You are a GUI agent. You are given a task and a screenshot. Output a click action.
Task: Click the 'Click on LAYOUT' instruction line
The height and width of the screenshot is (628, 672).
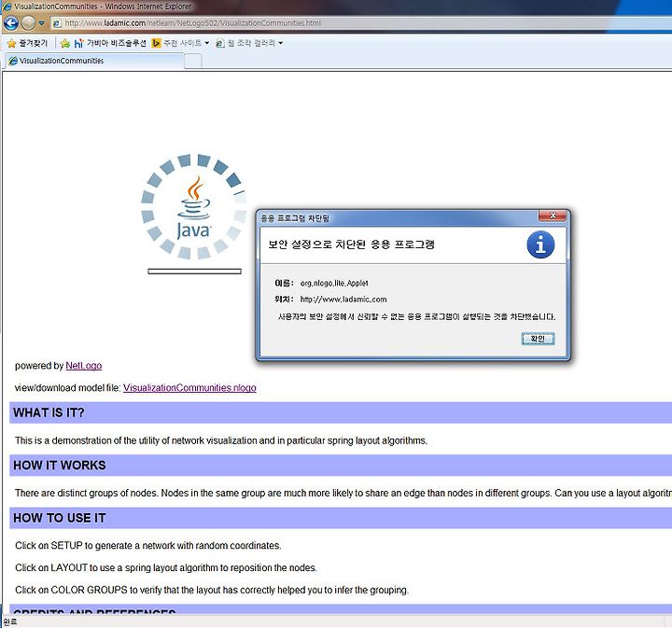pos(166,568)
